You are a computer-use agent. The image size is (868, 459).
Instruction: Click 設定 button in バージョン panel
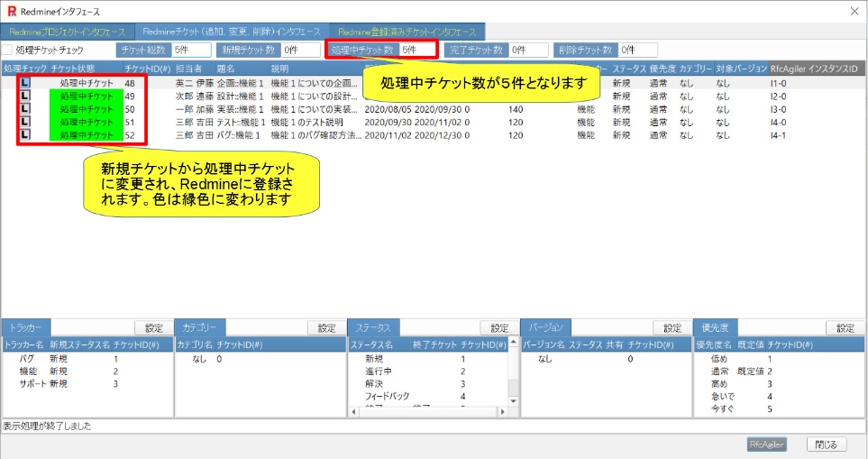coord(672,328)
